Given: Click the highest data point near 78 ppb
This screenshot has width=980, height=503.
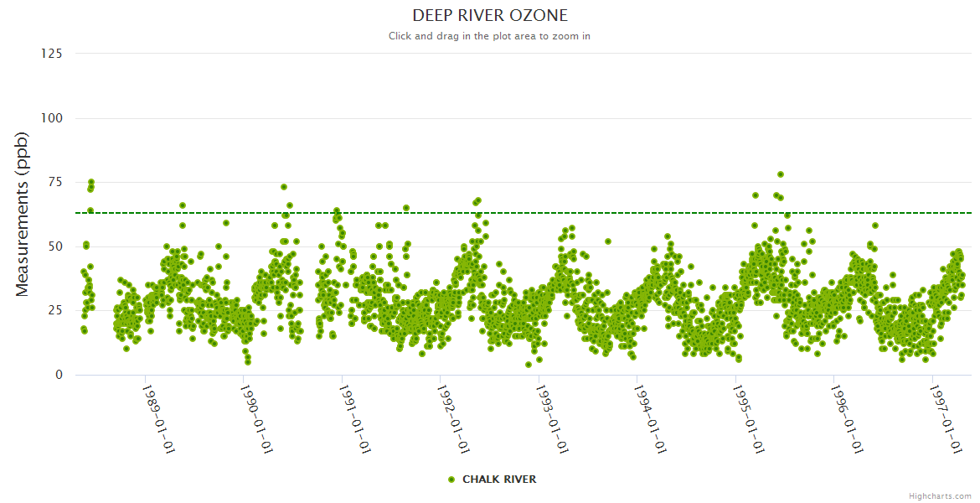Looking at the screenshot, I should [781, 174].
